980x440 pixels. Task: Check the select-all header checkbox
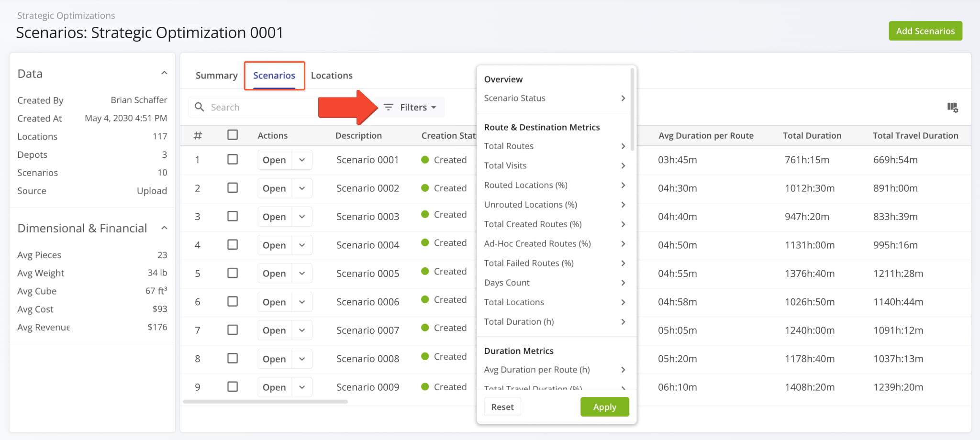233,135
